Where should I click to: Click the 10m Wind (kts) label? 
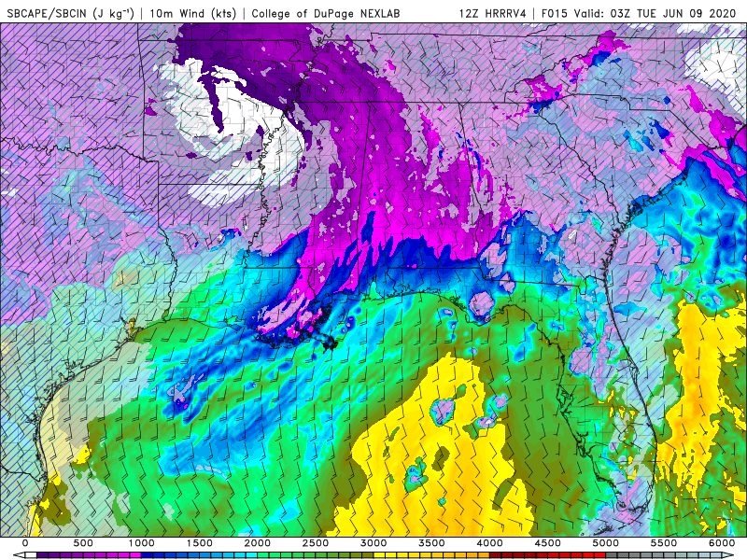click(x=192, y=13)
